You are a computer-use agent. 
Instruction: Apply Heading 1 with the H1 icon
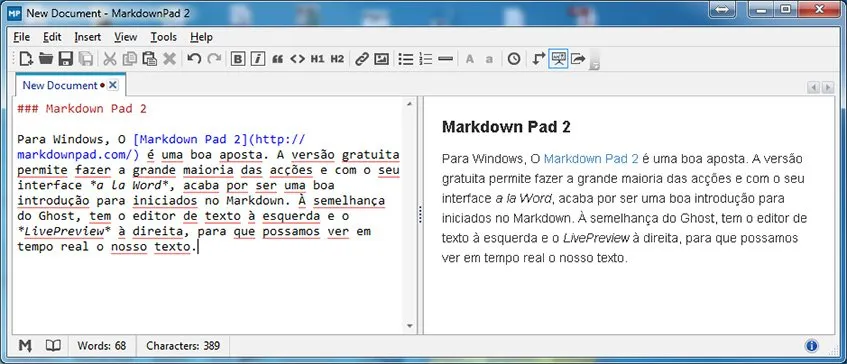318,59
